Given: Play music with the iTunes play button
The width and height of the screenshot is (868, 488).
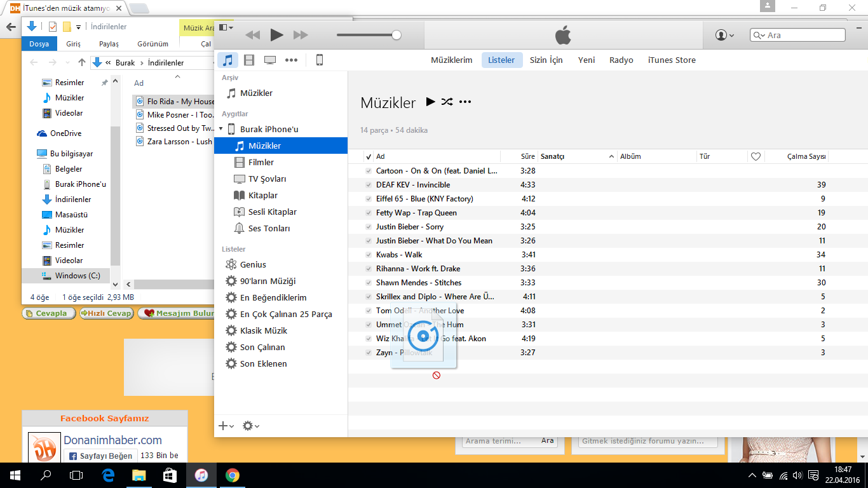Looking at the screenshot, I should (x=276, y=35).
